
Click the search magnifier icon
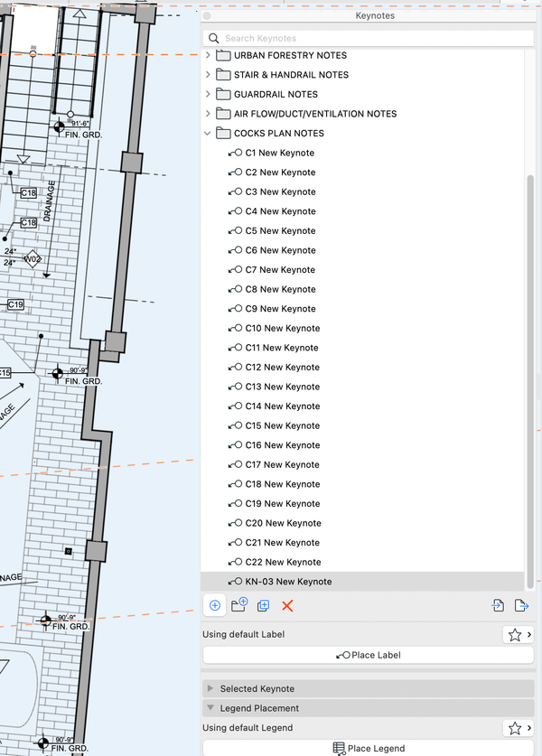click(213, 38)
